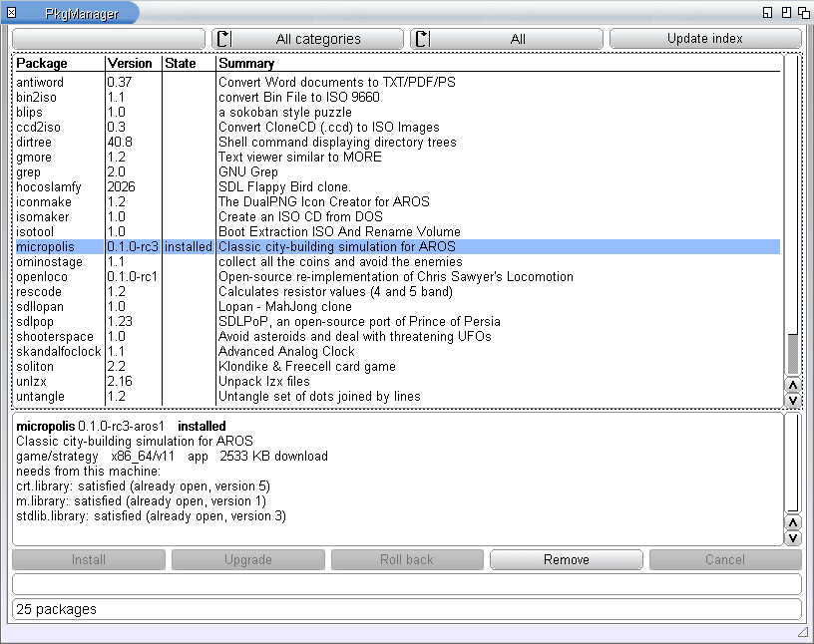814x644 pixels.
Task: Select the iconmake package row
Action: (x=398, y=201)
